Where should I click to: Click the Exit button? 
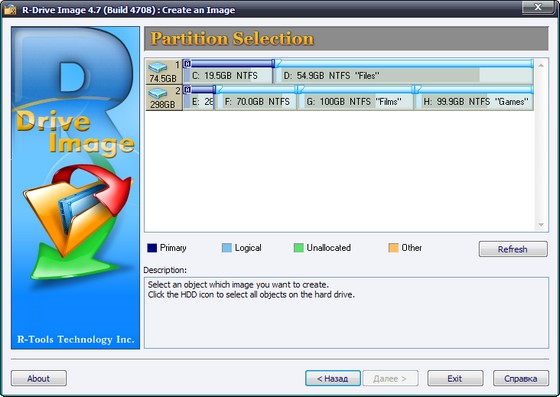(x=455, y=378)
